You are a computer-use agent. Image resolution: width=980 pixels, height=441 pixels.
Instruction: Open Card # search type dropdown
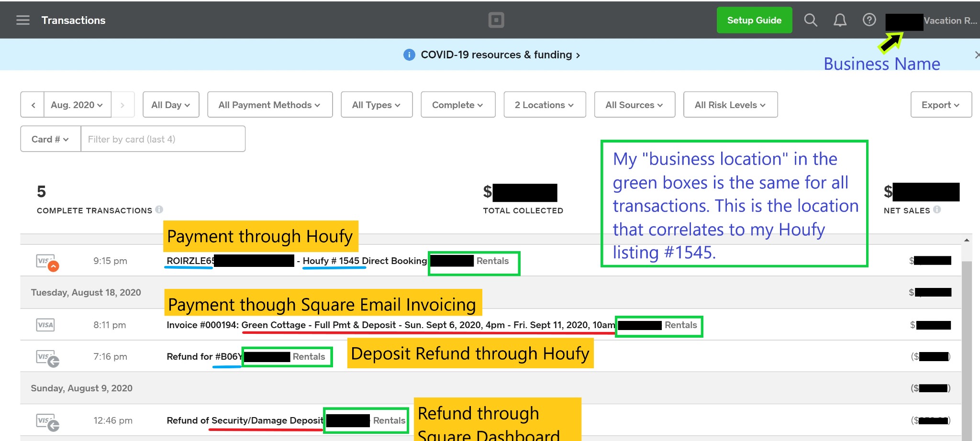click(x=51, y=139)
